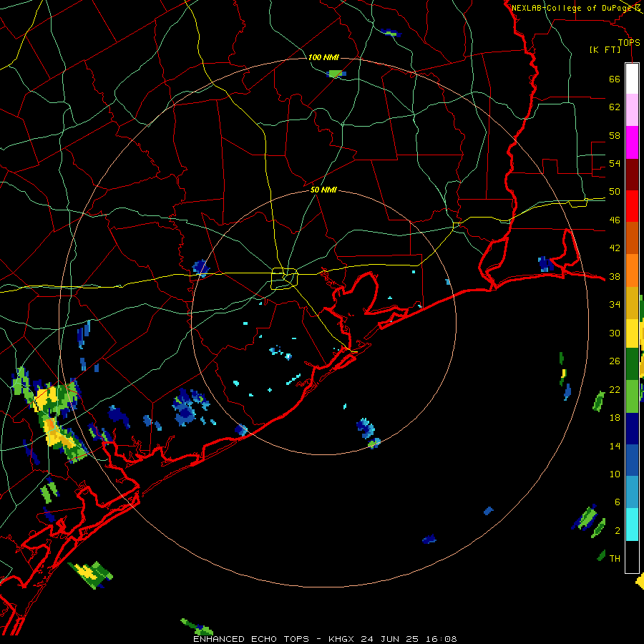Click the black TH threshold legend band

[632, 557]
